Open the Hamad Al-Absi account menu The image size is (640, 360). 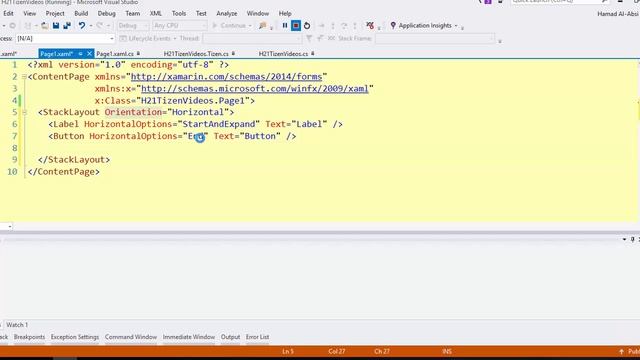click(618, 14)
